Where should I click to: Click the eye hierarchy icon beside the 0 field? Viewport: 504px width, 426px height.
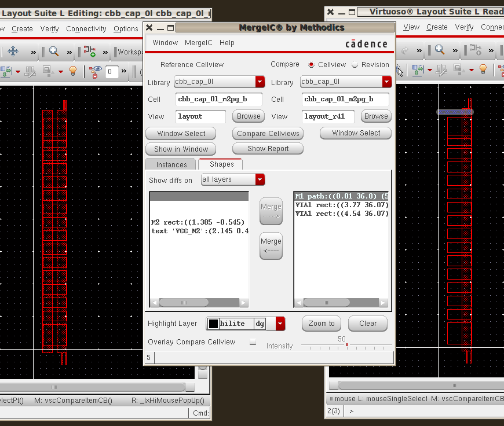(x=96, y=71)
